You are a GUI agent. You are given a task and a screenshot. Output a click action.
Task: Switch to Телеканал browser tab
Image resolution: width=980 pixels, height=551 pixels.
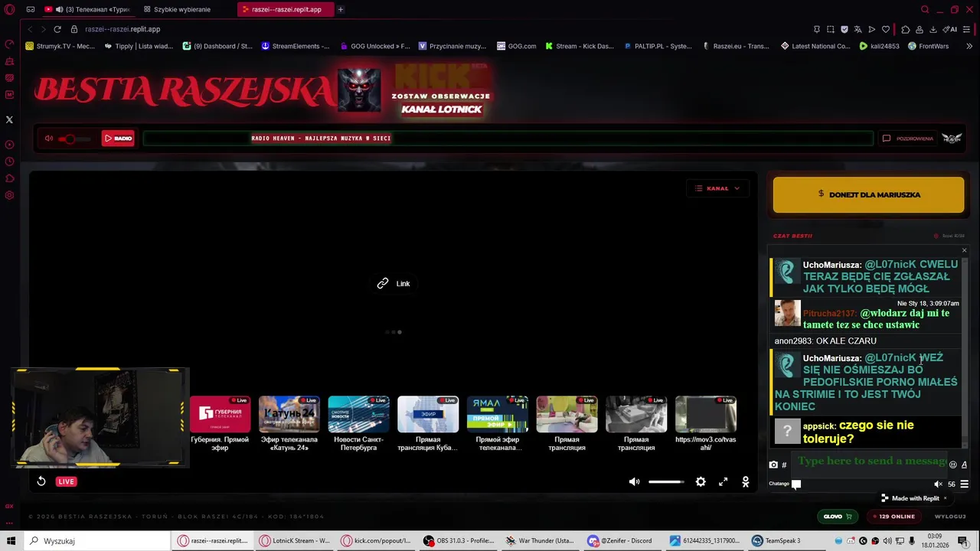pos(87,9)
